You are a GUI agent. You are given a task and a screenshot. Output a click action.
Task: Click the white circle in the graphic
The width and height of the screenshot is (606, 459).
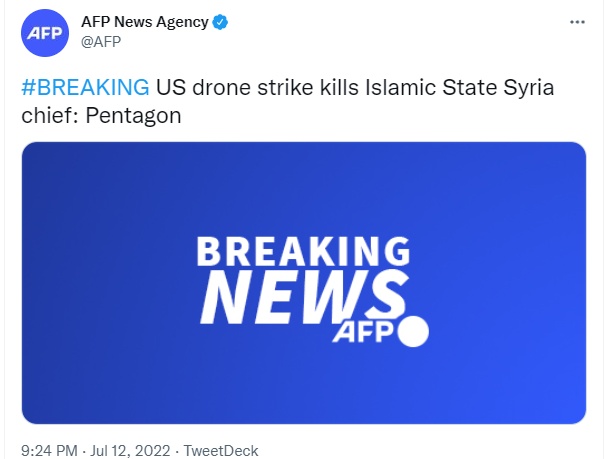tap(413, 331)
